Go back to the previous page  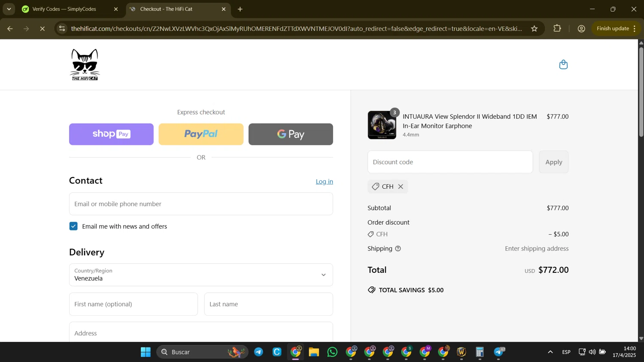click(10, 29)
